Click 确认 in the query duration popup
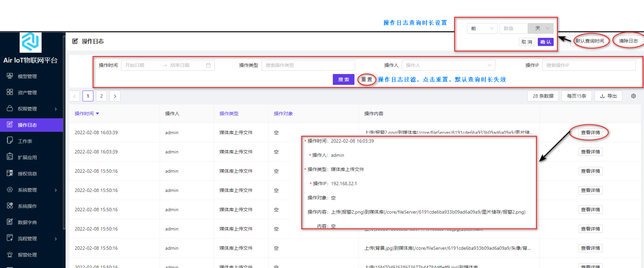 click(x=546, y=42)
